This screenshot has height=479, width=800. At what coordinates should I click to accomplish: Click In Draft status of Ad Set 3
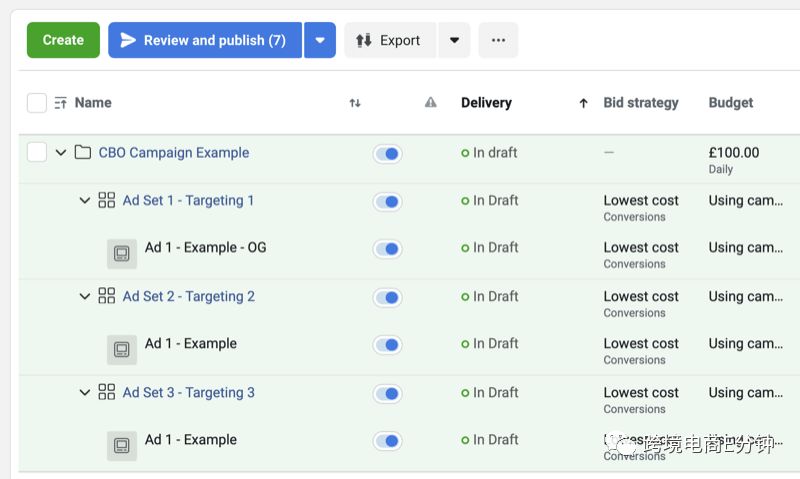490,392
